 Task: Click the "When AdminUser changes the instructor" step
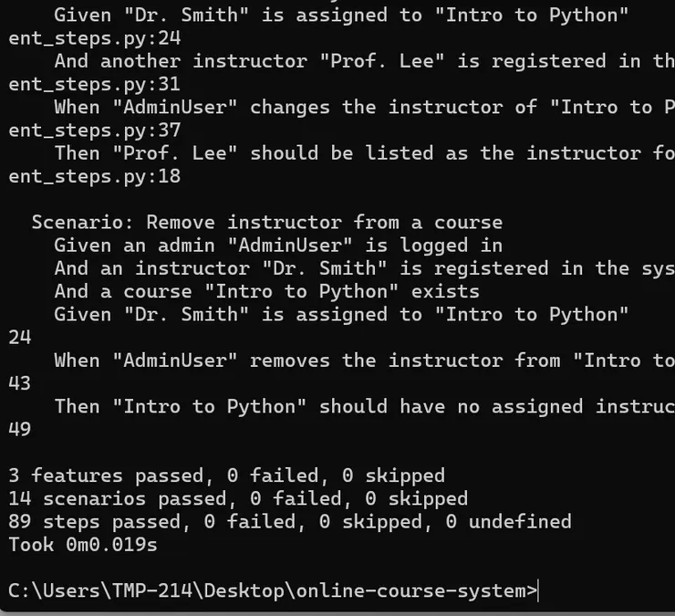[x=365, y=107]
